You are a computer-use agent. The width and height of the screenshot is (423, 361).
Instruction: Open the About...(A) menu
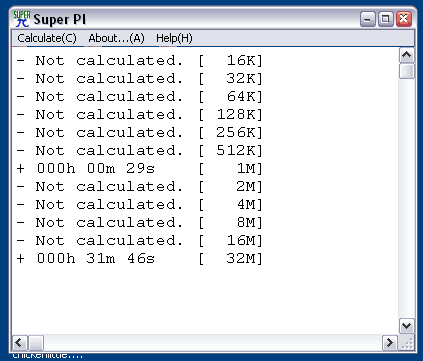point(116,38)
